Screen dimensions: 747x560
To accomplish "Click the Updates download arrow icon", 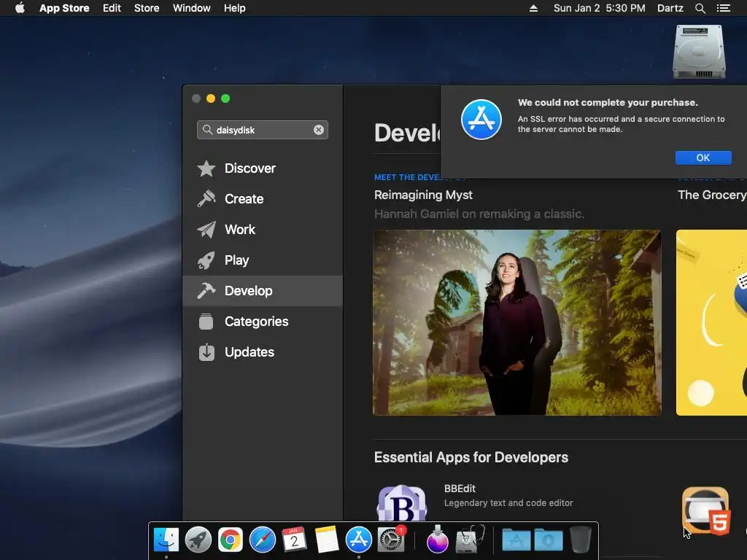I will pyautogui.click(x=206, y=352).
